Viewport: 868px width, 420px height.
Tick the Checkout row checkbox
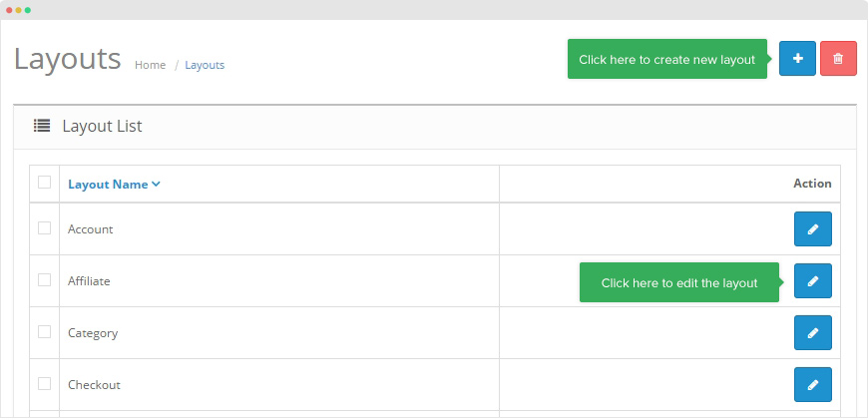[44, 384]
